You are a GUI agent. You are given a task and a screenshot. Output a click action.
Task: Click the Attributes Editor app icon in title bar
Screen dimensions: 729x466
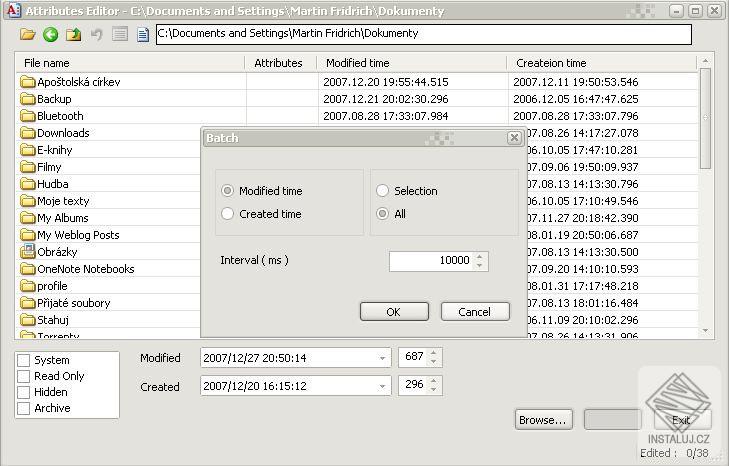click(14, 10)
